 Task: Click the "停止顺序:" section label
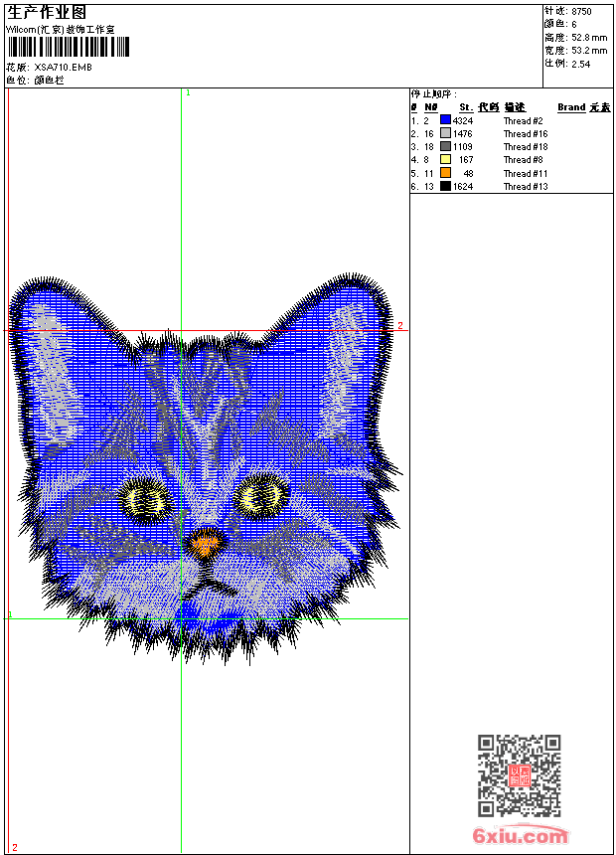[x=434, y=94]
